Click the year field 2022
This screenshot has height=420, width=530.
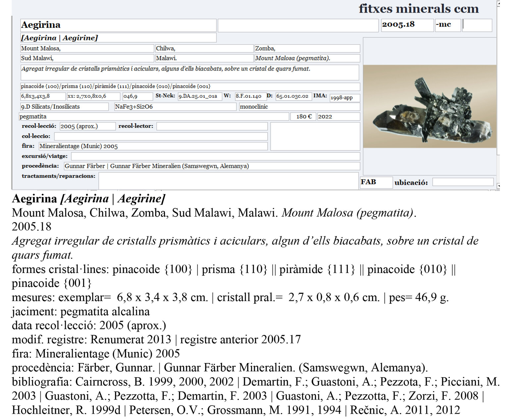339,117
